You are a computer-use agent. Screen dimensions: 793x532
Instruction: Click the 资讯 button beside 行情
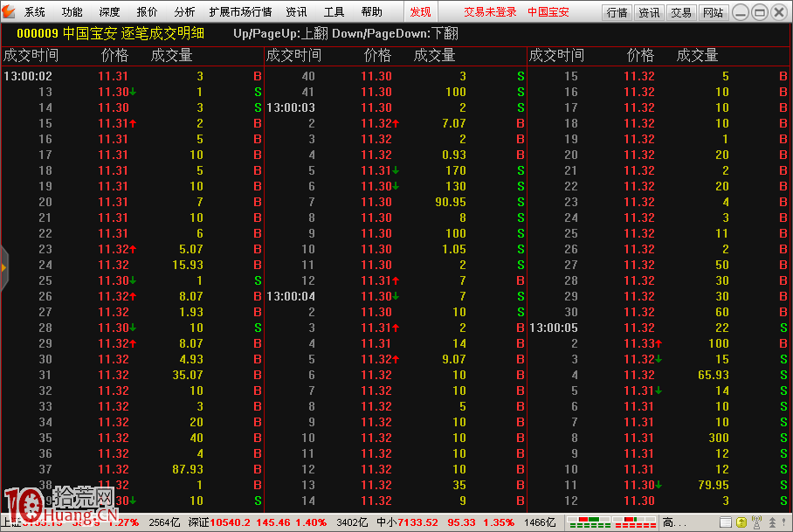point(649,12)
